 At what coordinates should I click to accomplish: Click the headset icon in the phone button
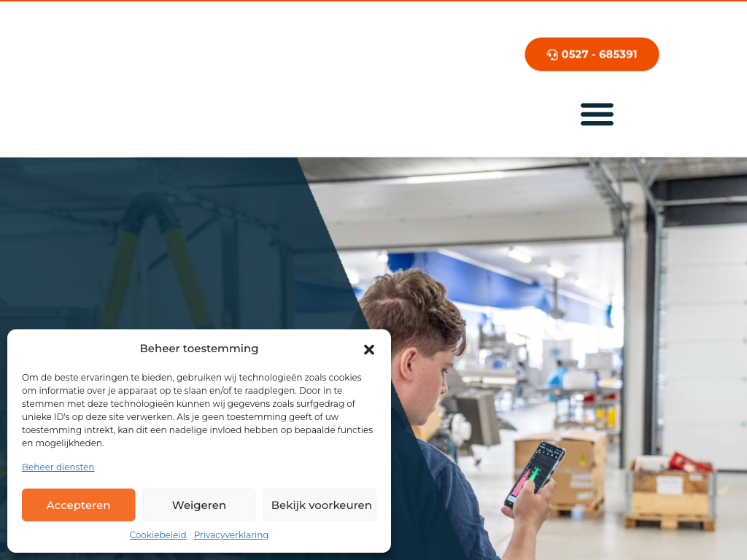(552, 55)
